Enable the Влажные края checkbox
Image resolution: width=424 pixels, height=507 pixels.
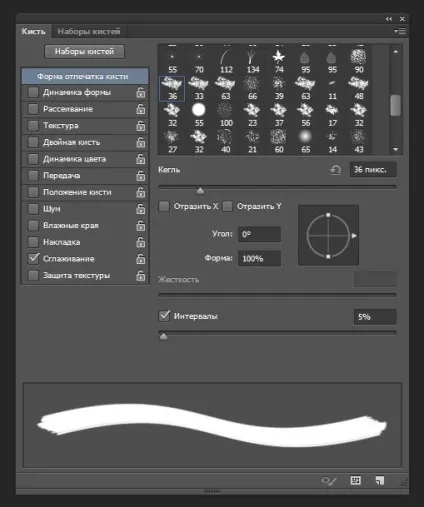click(33, 226)
